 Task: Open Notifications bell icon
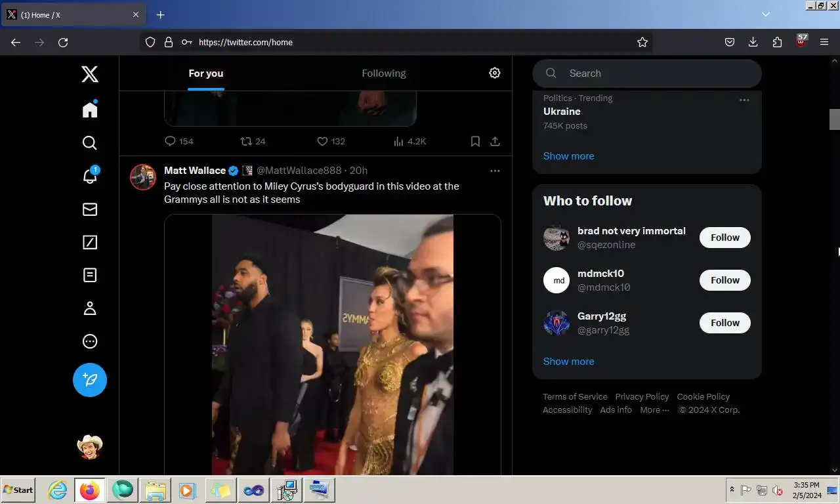90,175
